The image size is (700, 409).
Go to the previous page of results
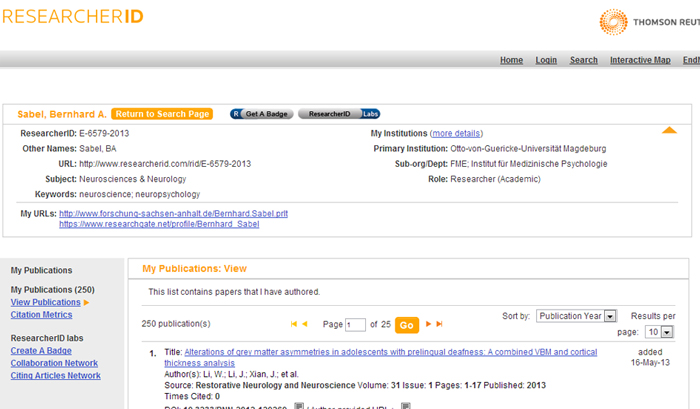coord(304,324)
